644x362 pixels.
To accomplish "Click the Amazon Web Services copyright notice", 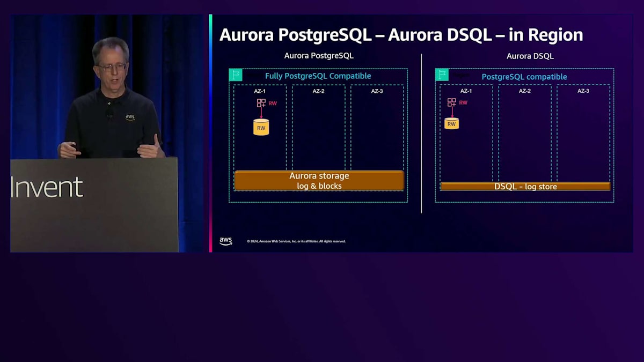I will pyautogui.click(x=296, y=241).
